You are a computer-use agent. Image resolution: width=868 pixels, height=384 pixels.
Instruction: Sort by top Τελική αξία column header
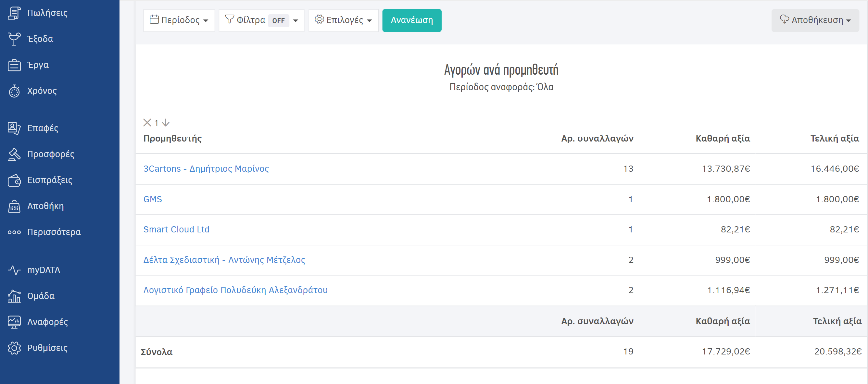coord(834,139)
